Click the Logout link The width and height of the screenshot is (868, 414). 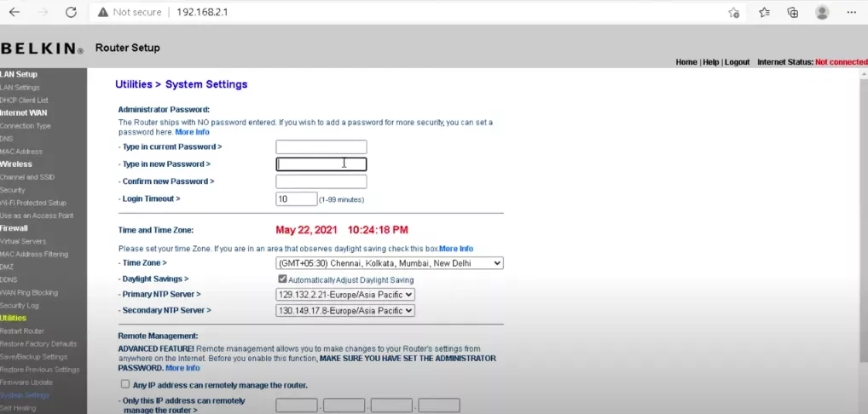point(737,62)
